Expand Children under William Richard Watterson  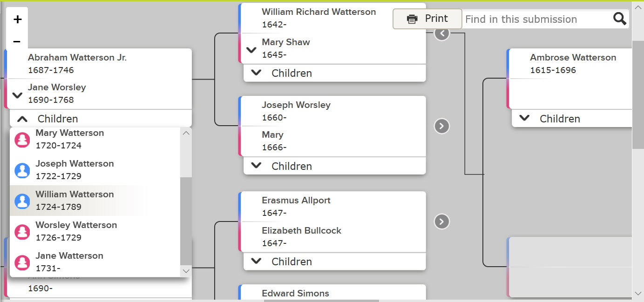pyautogui.click(x=256, y=73)
